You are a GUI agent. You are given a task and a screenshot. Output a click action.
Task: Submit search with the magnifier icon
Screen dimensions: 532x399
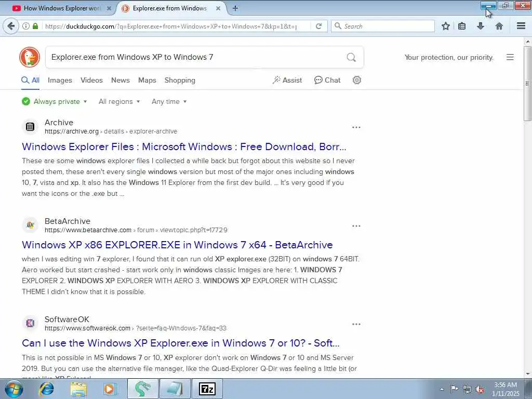[x=351, y=57]
